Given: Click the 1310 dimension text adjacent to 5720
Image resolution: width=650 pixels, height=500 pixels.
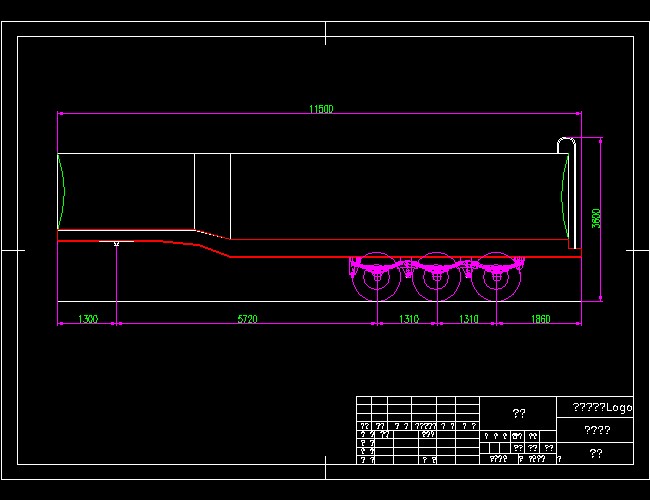Looking at the screenshot, I should coord(409,319).
